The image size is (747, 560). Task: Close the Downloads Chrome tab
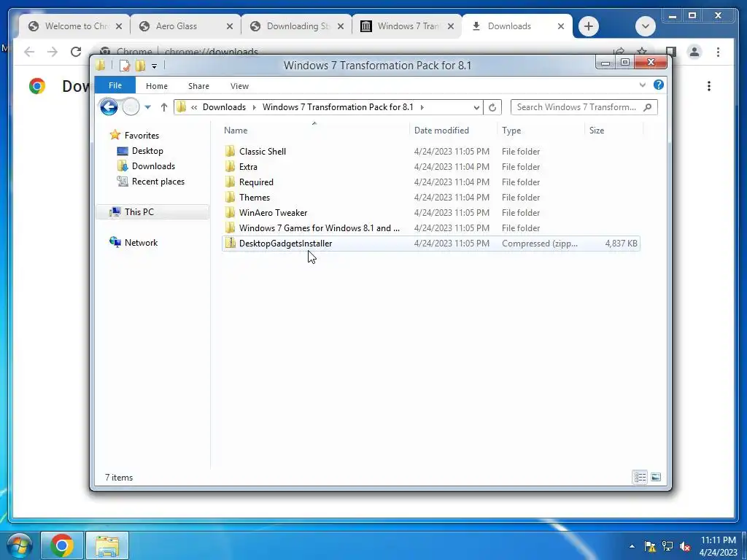click(x=561, y=26)
